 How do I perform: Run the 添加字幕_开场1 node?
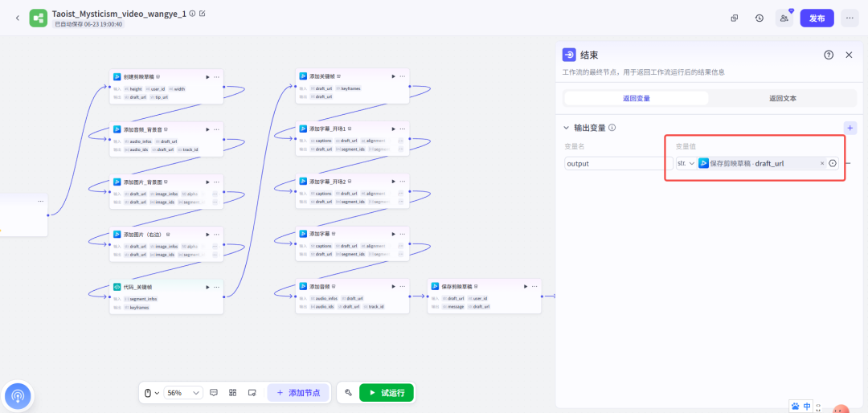point(394,129)
